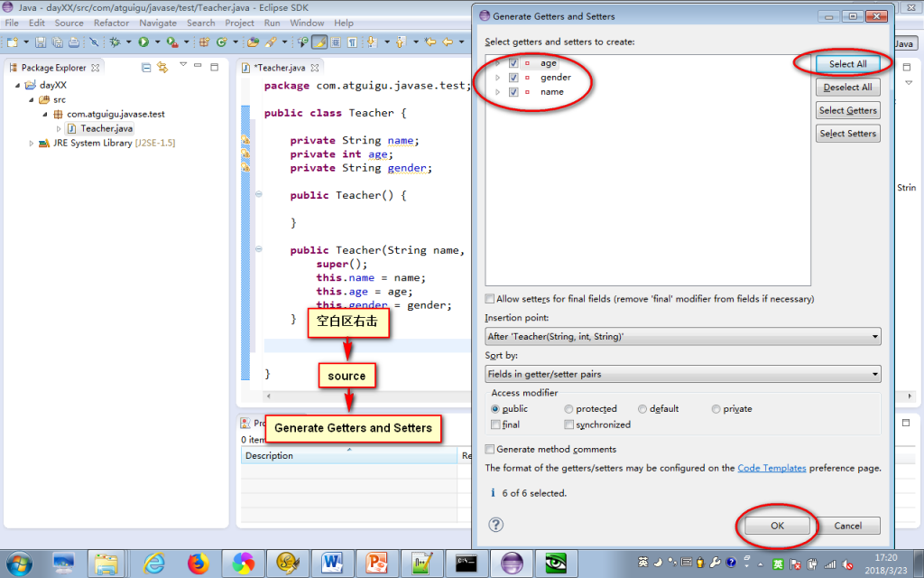Click the Save All toolbar icon
The image size is (924, 578).
[57, 42]
